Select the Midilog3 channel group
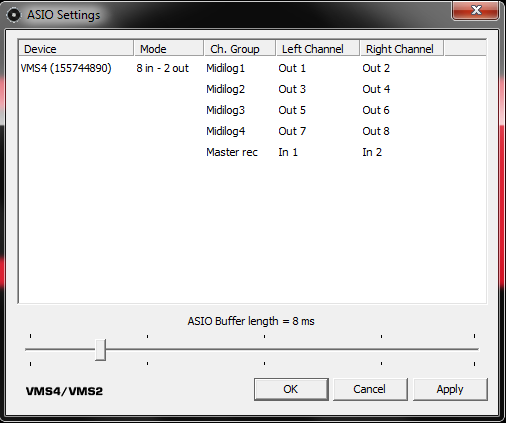The height and width of the screenshot is (423, 506). 226,110
